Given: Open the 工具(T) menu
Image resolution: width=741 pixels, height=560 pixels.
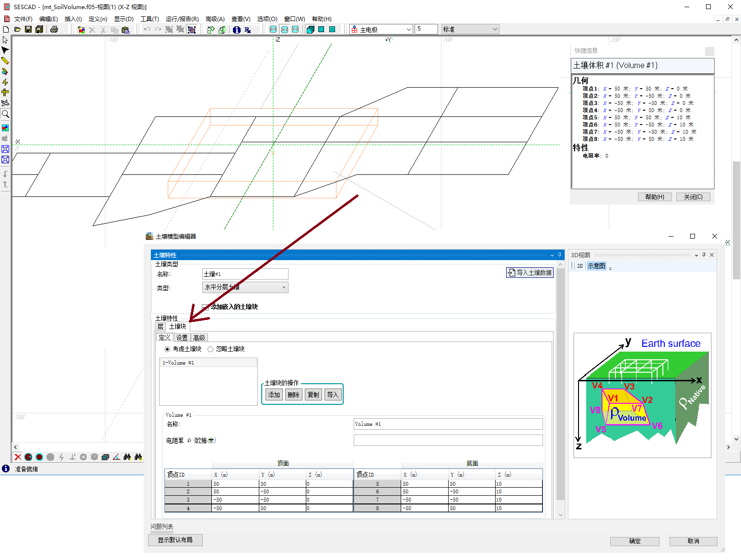Looking at the screenshot, I should click(x=150, y=19).
